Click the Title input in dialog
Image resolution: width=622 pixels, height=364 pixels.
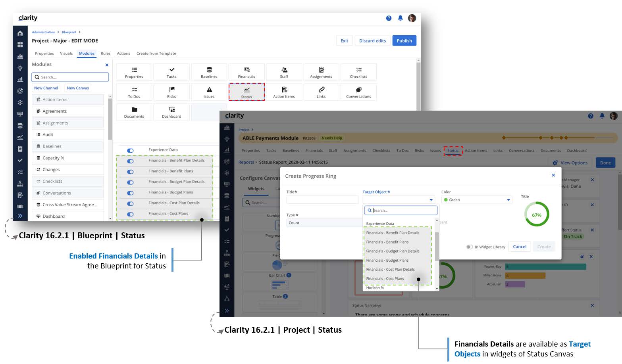click(x=322, y=200)
